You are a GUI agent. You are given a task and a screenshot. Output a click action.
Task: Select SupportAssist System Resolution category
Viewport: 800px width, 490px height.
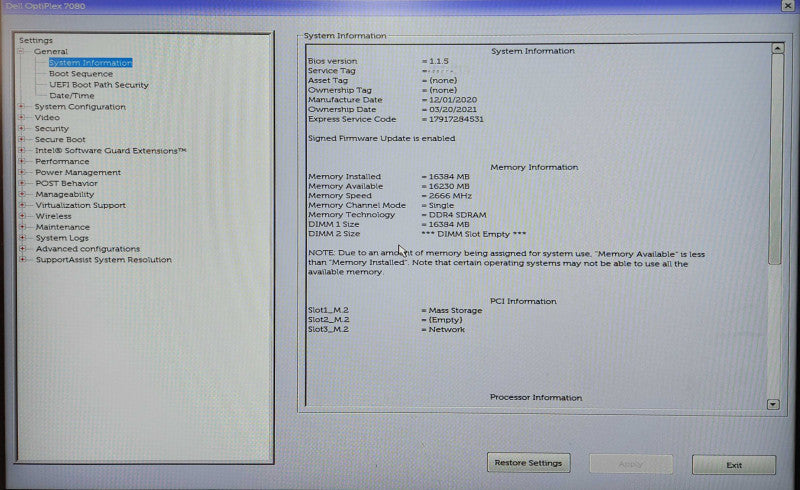104,260
